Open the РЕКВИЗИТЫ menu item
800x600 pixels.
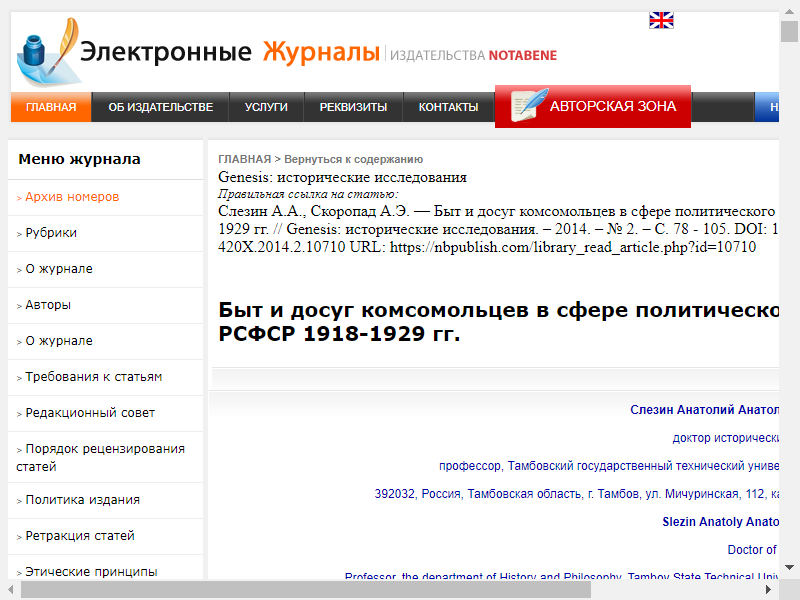coord(353,107)
